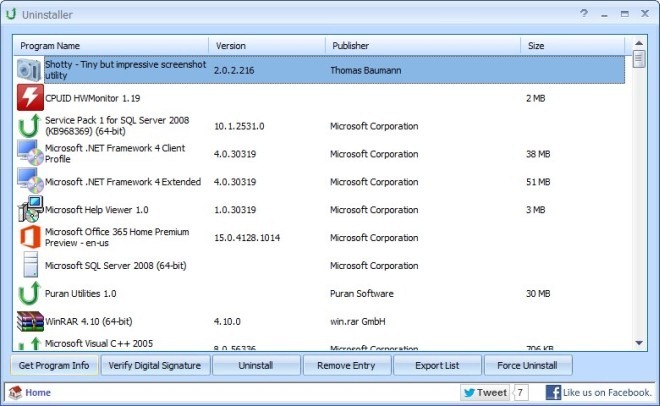The image size is (660, 406).
Task: Click the question mark help icon
Action: [584, 13]
